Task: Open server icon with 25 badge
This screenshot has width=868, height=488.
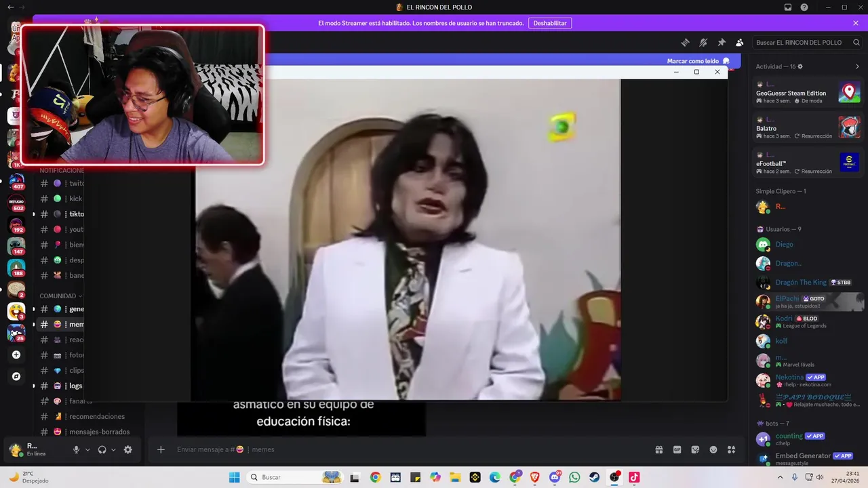Action: point(16,333)
